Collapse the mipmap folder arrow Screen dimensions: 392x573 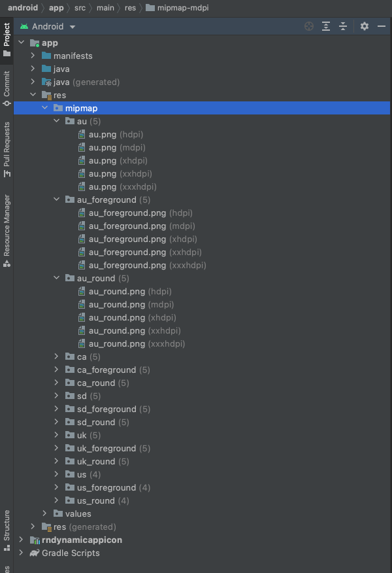45,108
